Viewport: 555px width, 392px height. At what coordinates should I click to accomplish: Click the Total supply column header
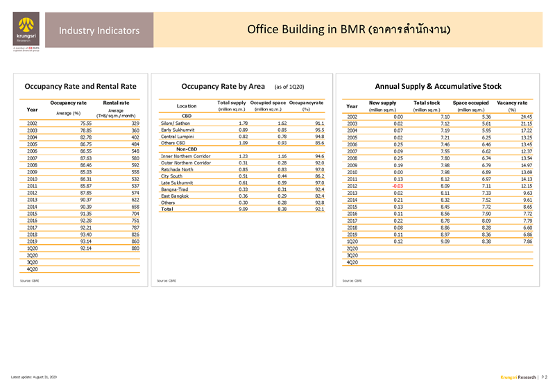pyautogui.click(x=232, y=103)
